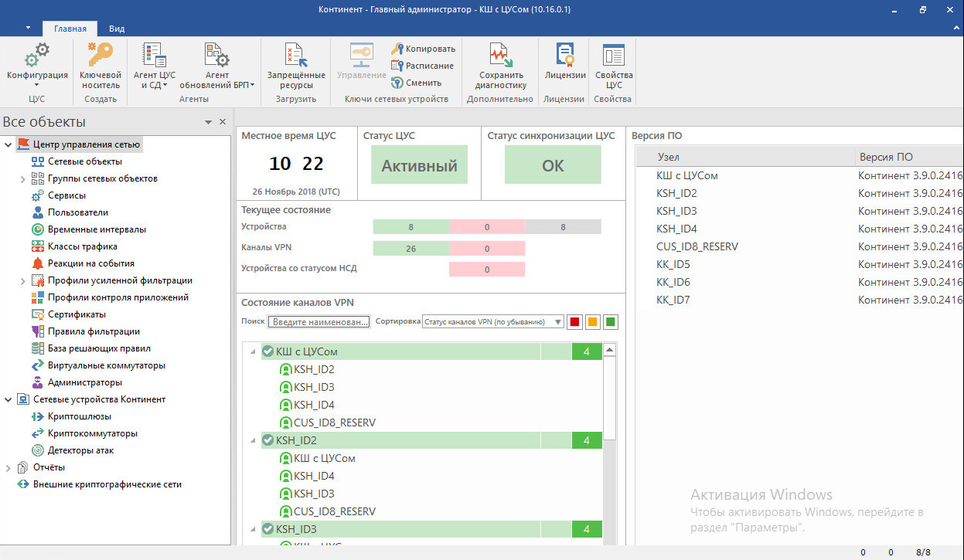The height and width of the screenshot is (560, 964).
Task: Select Внешние криптографические сети item
Action: [x=107, y=484]
